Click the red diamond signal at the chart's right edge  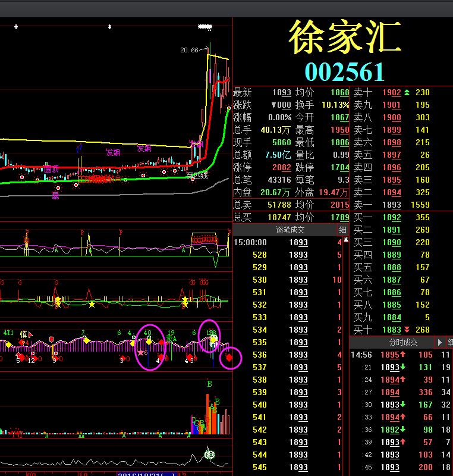click(229, 358)
